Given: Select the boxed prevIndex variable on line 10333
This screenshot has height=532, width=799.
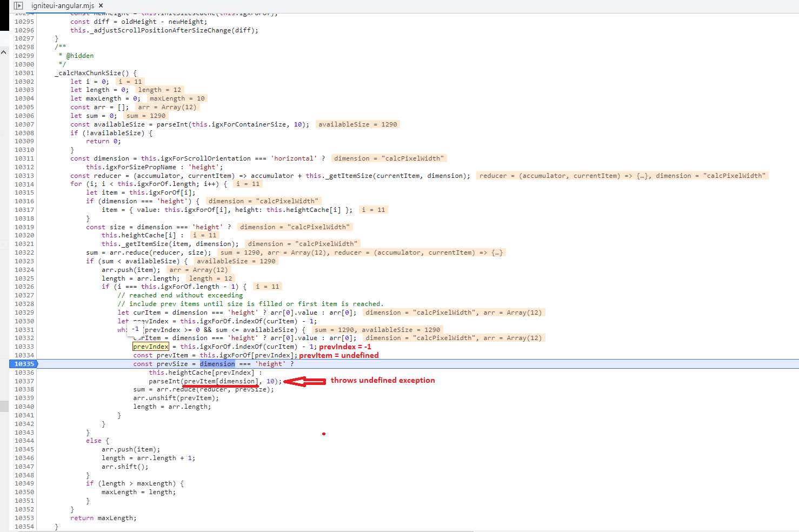Looking at the screenshot, I should tap(150, 346).
